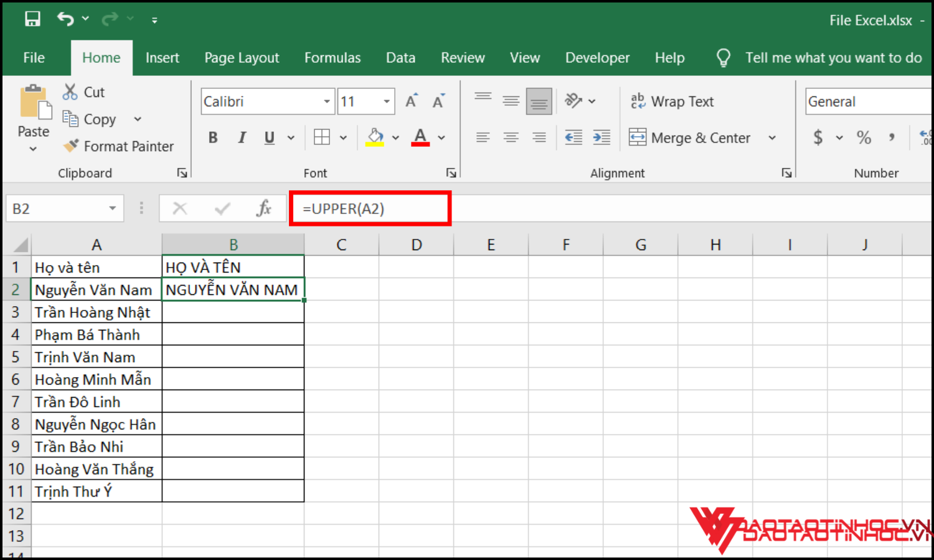Click the Insert Function fx icon

coord(264,208)
